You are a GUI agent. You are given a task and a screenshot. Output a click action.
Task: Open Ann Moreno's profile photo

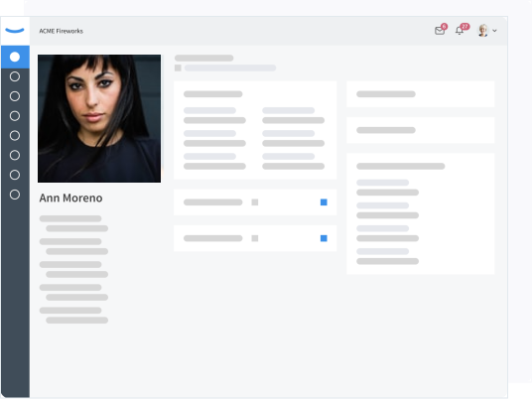click(x=99, y=118)
